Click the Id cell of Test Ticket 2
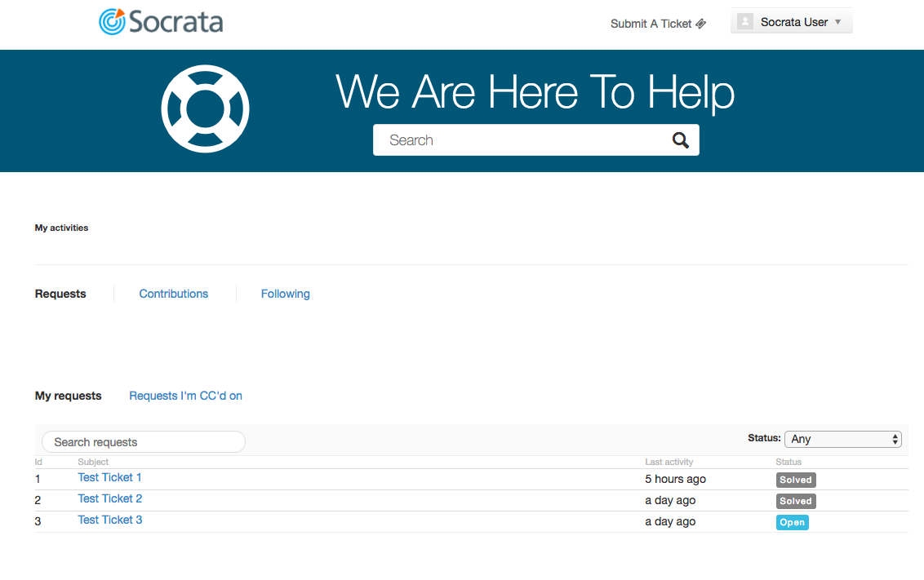This screenshot has width=924, height=580. (38, 501)
